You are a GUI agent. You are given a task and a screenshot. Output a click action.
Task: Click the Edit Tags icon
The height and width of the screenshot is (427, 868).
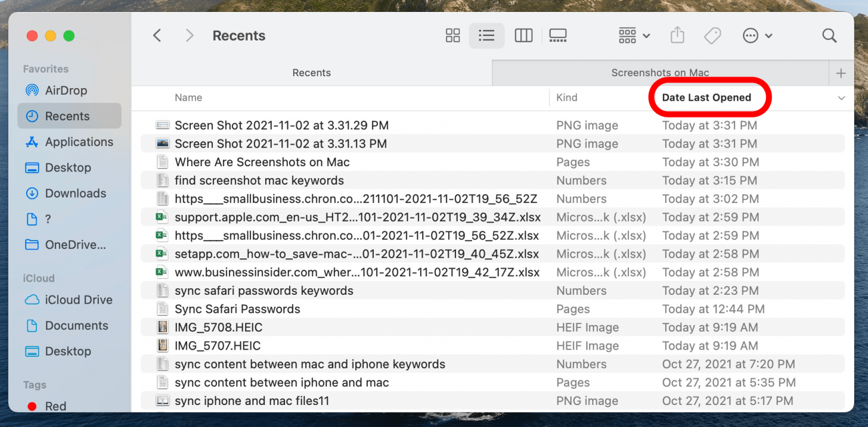tap(712, 36)
